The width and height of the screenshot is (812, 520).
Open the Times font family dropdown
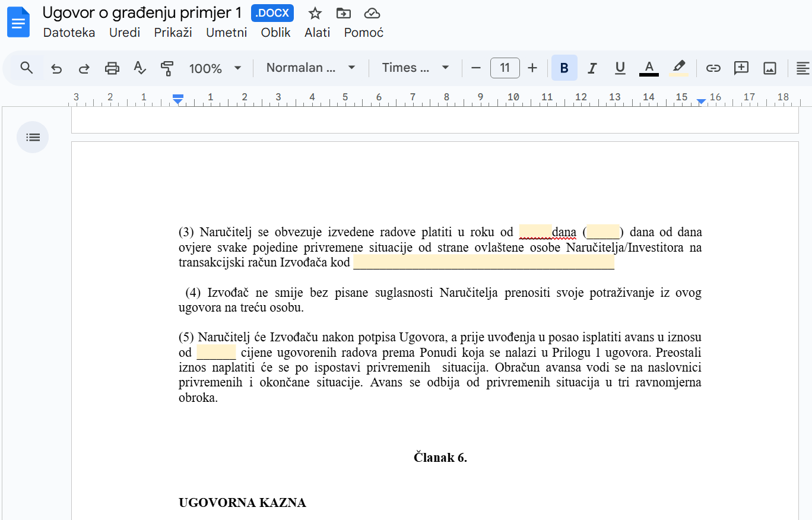tap(415, 68)
